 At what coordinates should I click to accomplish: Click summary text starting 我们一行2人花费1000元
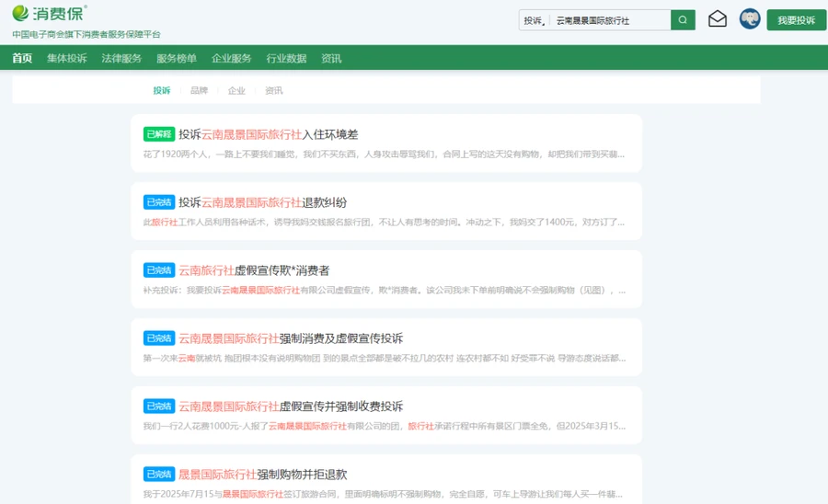click(x=384, y=426)
